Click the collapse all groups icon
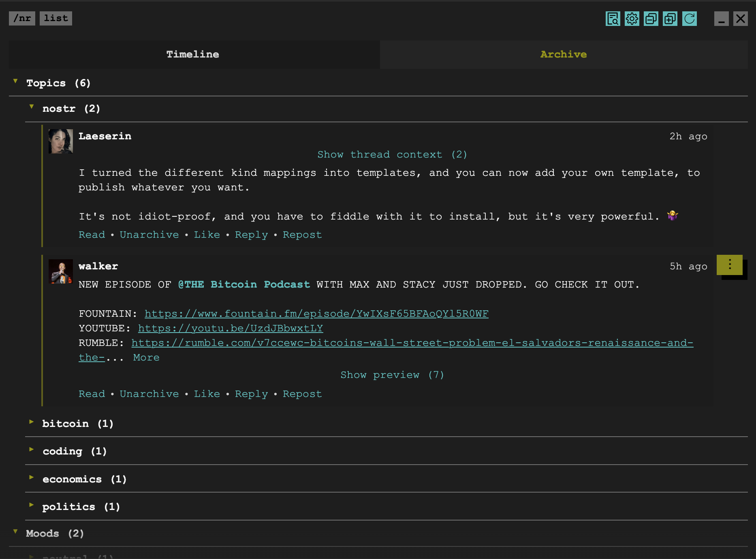 (651, 19)
